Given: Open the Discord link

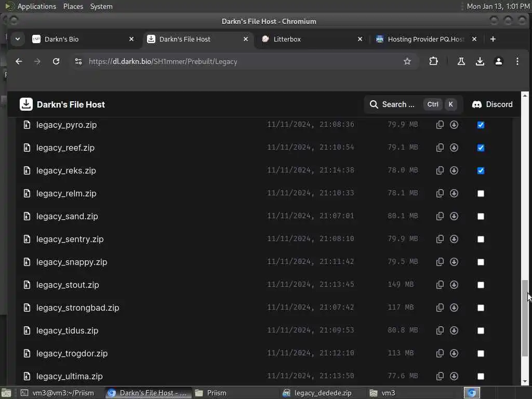Looking at the screenshot, I should pyautogui.click(x=492, y=104).
